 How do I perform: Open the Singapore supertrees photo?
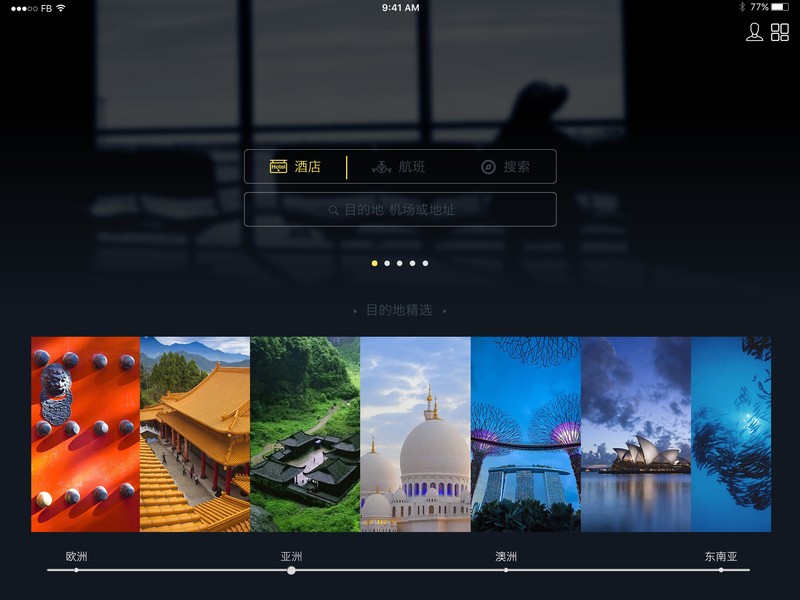click(x=526, y=434)
